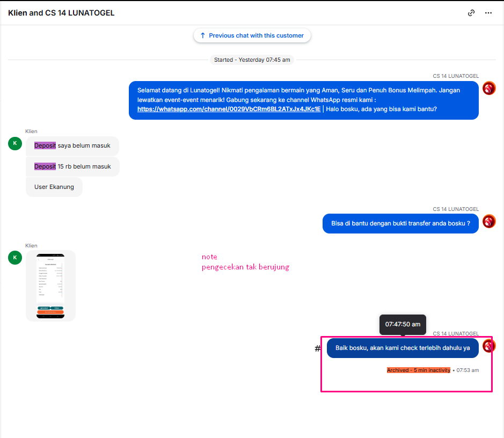Open the WhatsApp channel link
The image size is (504, 438).
coord(229,109)
